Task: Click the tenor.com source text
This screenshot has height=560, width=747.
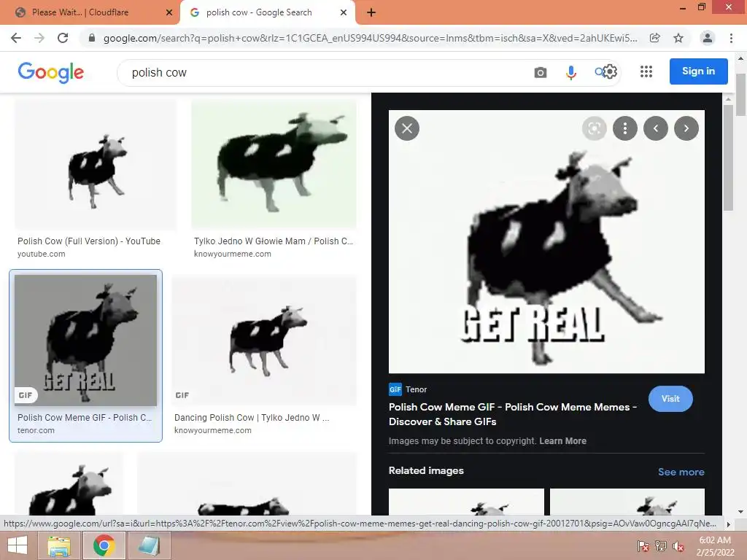Action: pyautogui.click(x=36, y=430)
